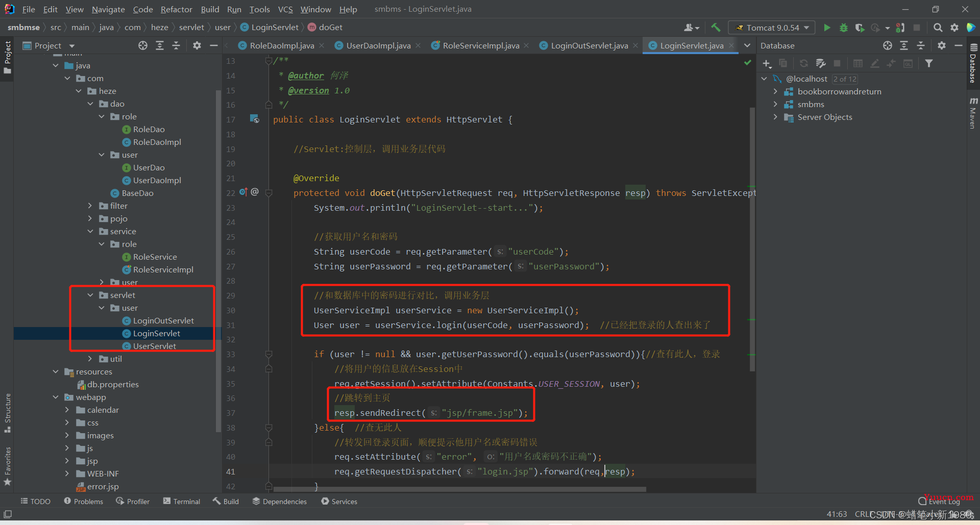Toggle the Structure tool window
The height and width of the screenshot is (525, 980).
pyautogui.click(x=7, y=413)
